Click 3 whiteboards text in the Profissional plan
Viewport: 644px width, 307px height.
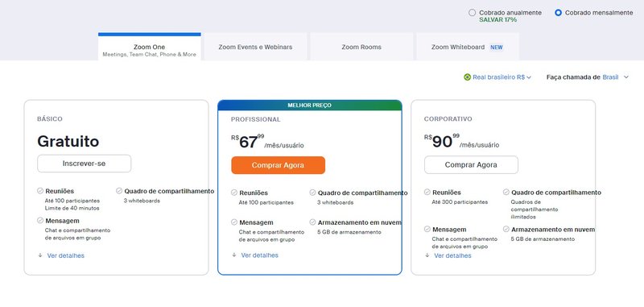pos(335,202)
